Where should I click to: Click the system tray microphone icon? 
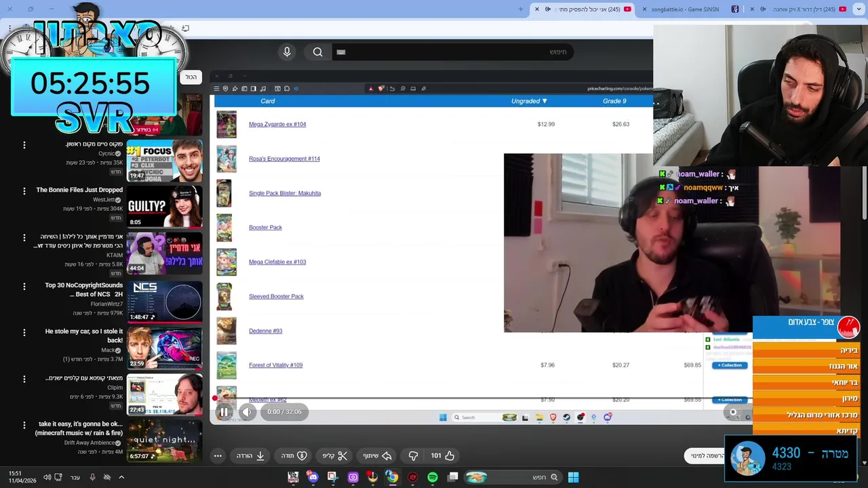[92, 477]
